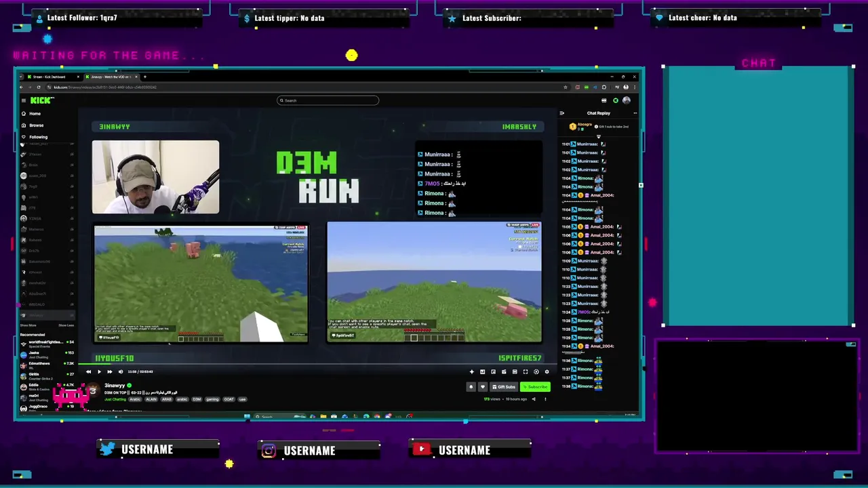Bookmark page with the star icon
The height and width of the screenshot is (488, 868).
tap(566, 87)
